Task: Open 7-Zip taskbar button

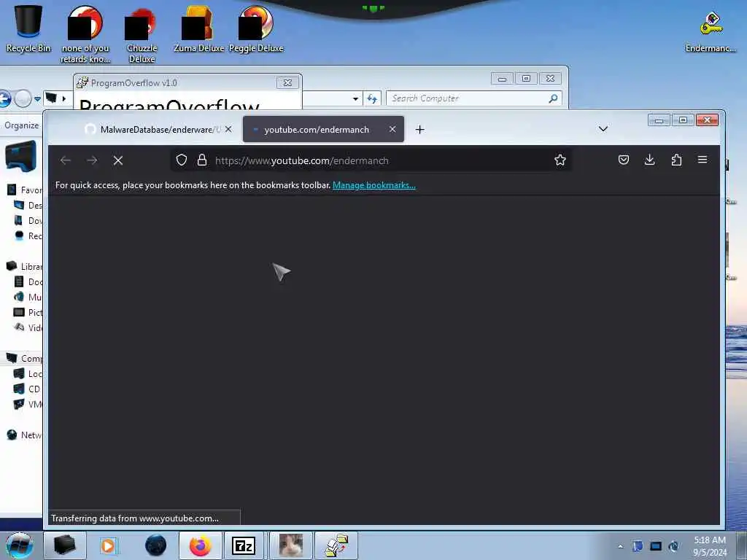Action: point(244,545)
